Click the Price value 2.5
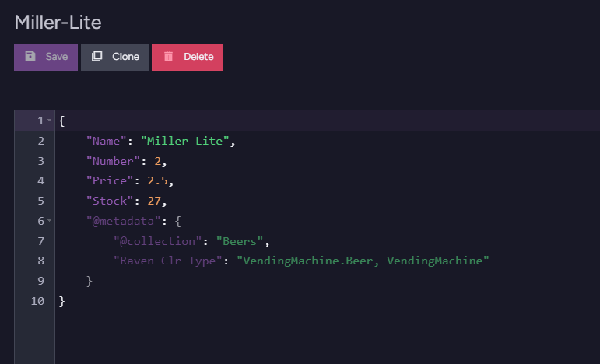 158,180
